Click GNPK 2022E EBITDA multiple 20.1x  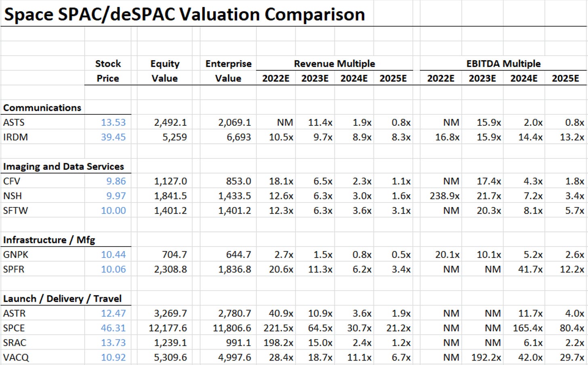click(x=447, y=255)
